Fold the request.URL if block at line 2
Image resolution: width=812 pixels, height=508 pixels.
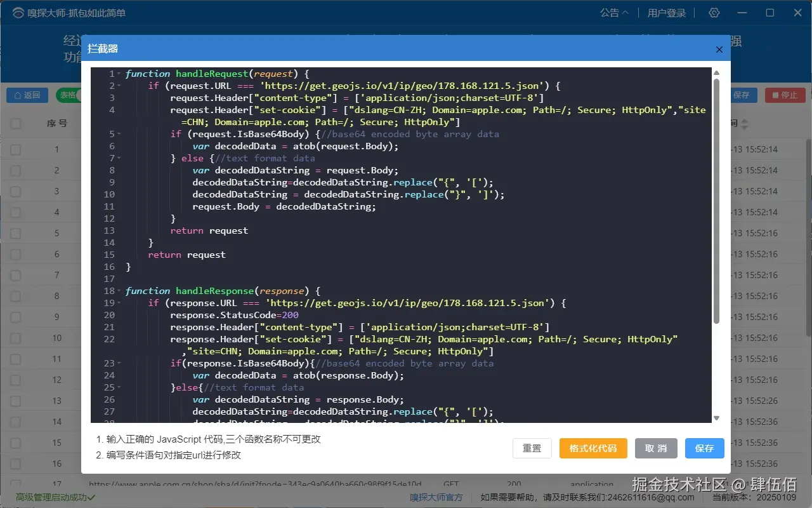point(119,86)
